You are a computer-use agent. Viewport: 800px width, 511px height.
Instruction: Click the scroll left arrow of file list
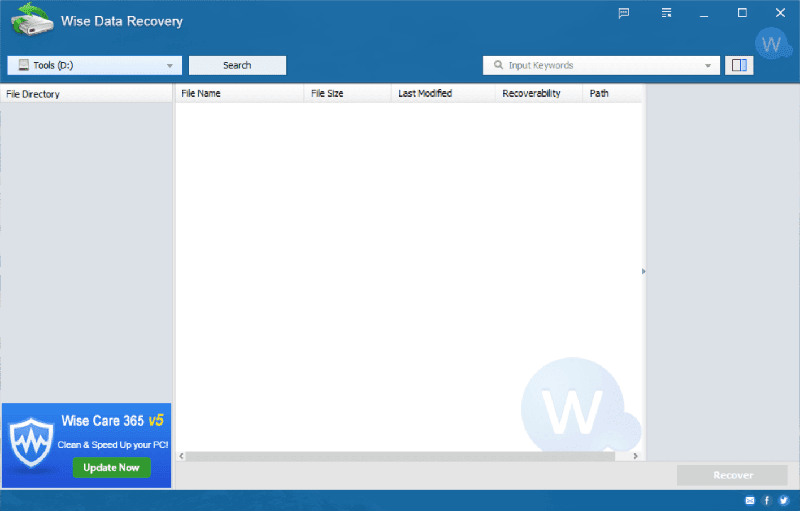click(x=181, y=456)
